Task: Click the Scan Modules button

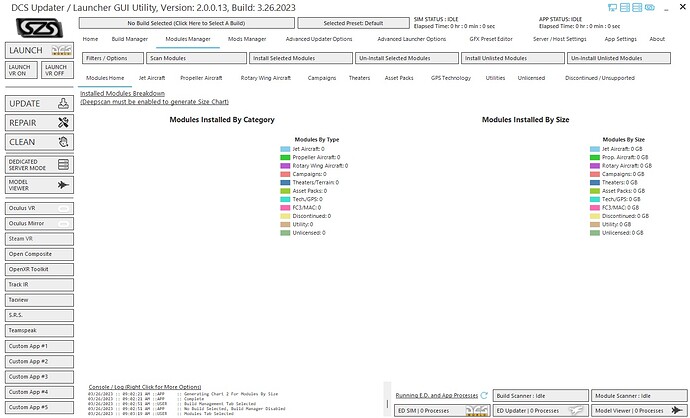Action: [x=196, y=58]
